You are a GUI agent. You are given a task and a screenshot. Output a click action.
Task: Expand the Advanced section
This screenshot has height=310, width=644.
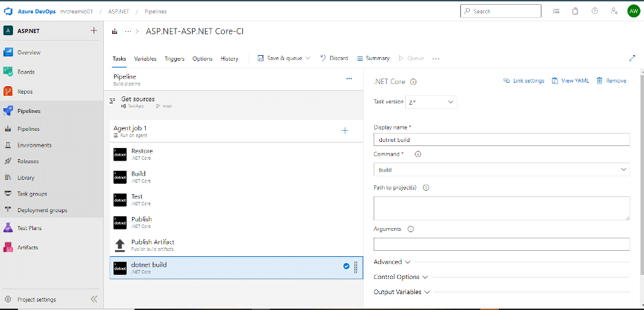[391, 262]
